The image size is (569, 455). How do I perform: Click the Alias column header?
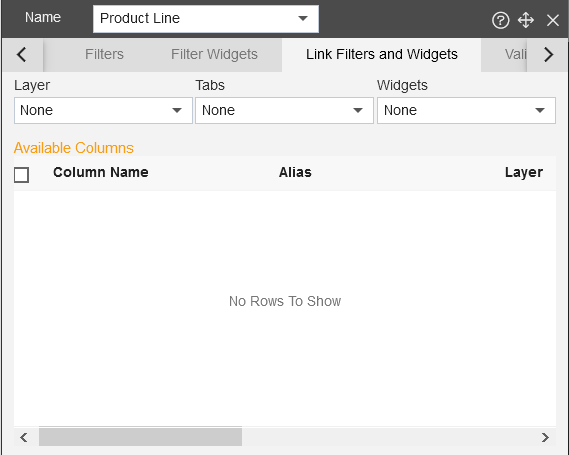tap(295, 172)
